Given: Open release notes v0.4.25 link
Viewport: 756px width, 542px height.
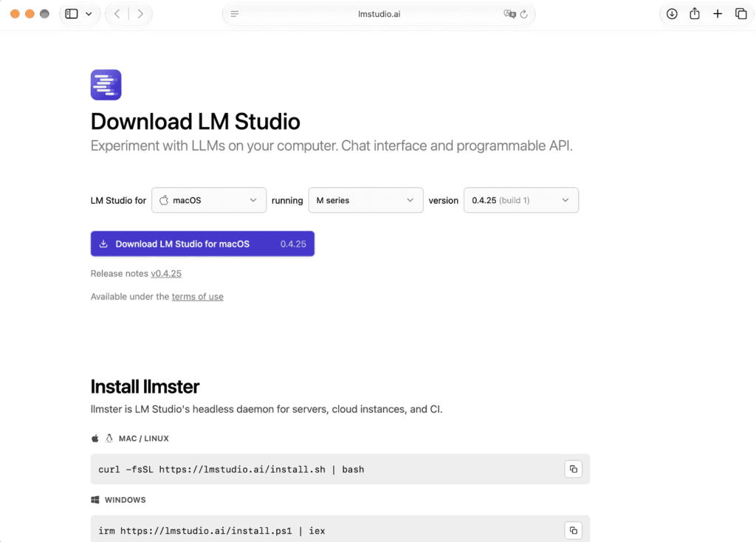Looking at the screenshot, I should pyautogui.click(x=166, y=273).
